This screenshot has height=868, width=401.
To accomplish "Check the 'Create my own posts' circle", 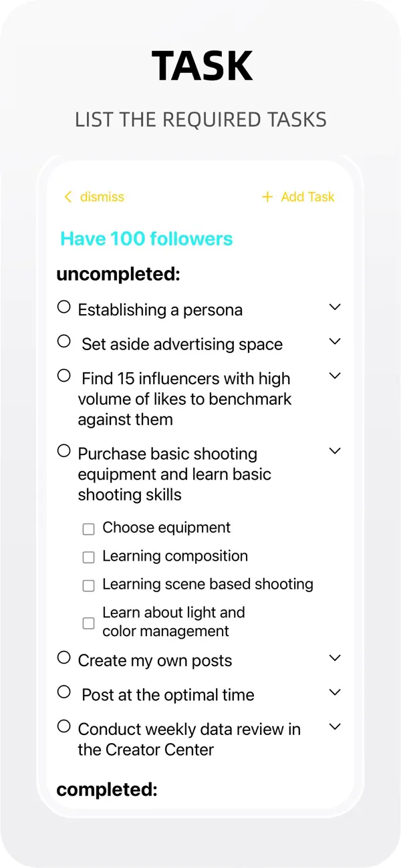I will coord(63,658).
